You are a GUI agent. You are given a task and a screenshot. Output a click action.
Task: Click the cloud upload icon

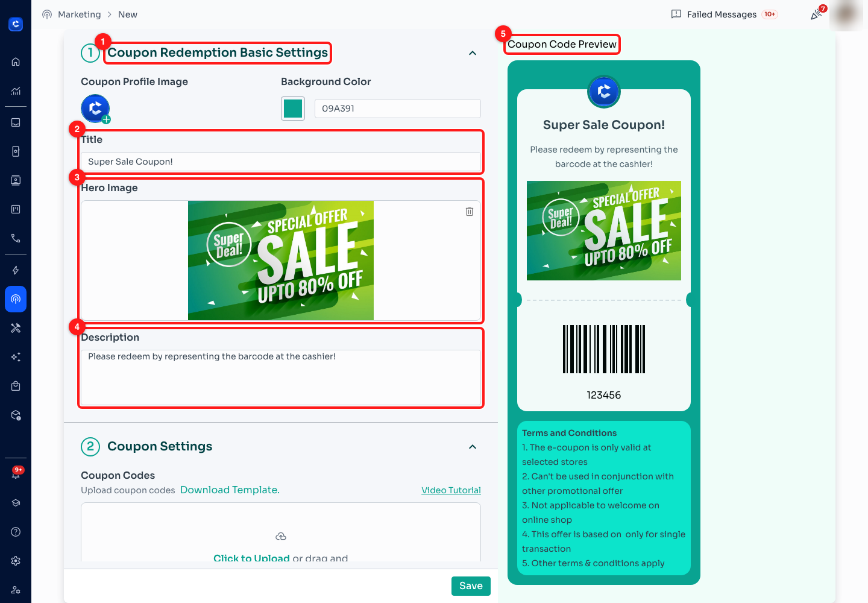coord(281,536)
